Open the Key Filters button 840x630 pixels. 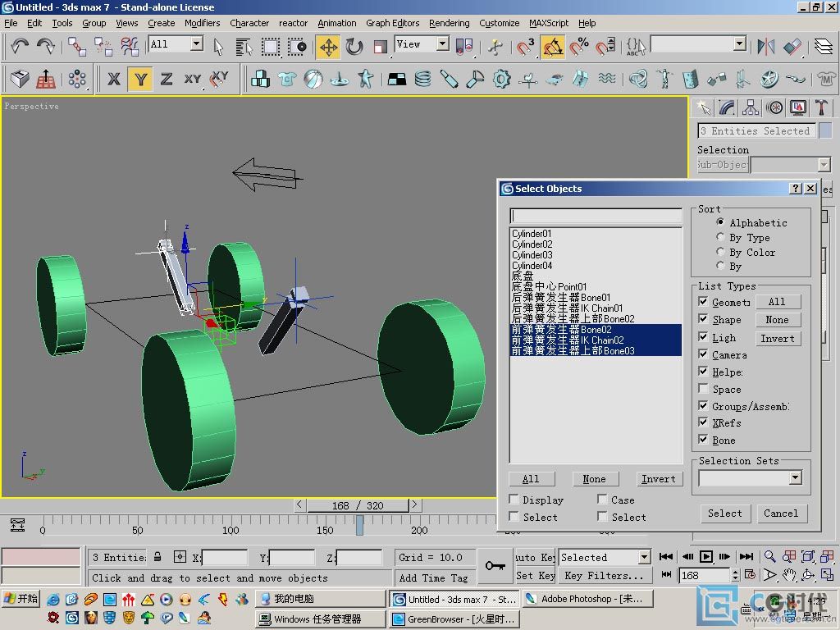point(604,575)
